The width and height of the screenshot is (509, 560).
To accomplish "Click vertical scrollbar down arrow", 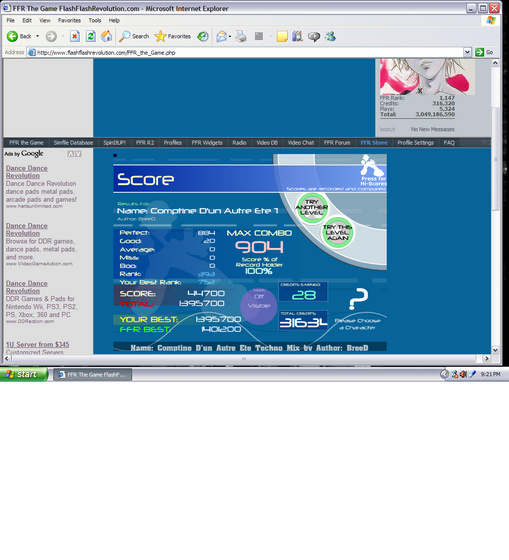I will [495, 350].
